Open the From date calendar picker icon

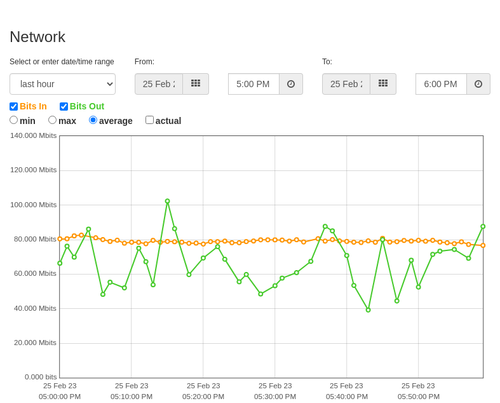[x=196, y=84]
